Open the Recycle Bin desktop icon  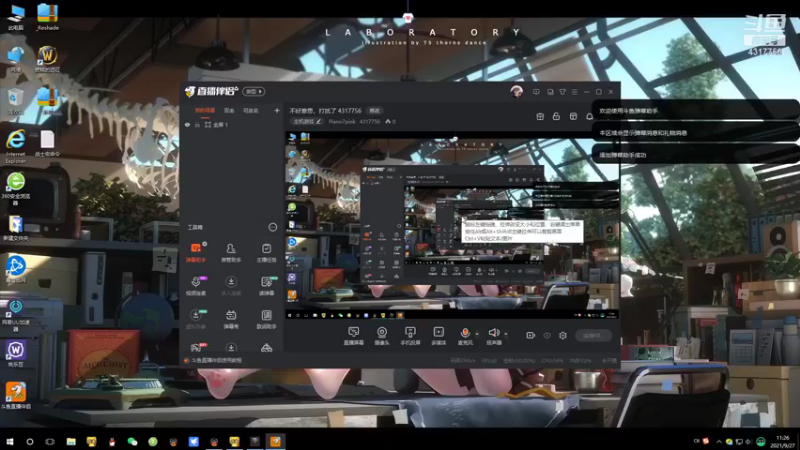(x=16, y=102)
